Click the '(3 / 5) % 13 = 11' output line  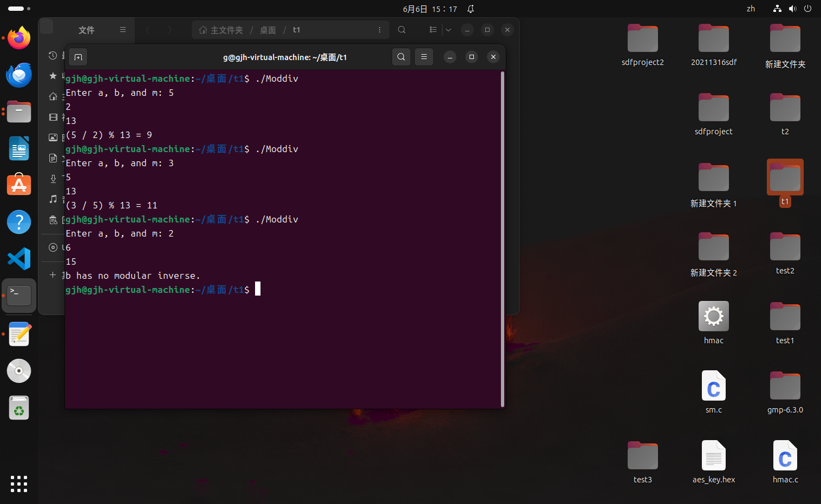[x=112, y=205]
